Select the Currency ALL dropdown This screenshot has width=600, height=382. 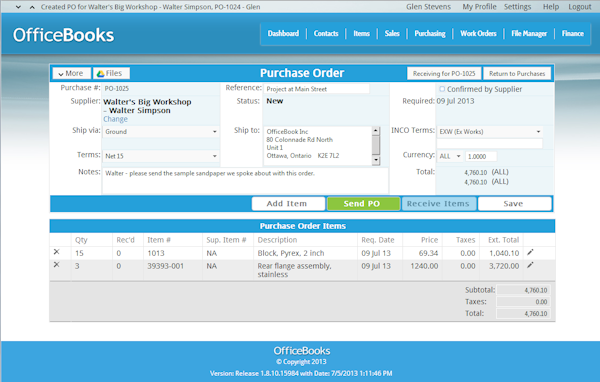pyautogui.click(x=450, y=156)
